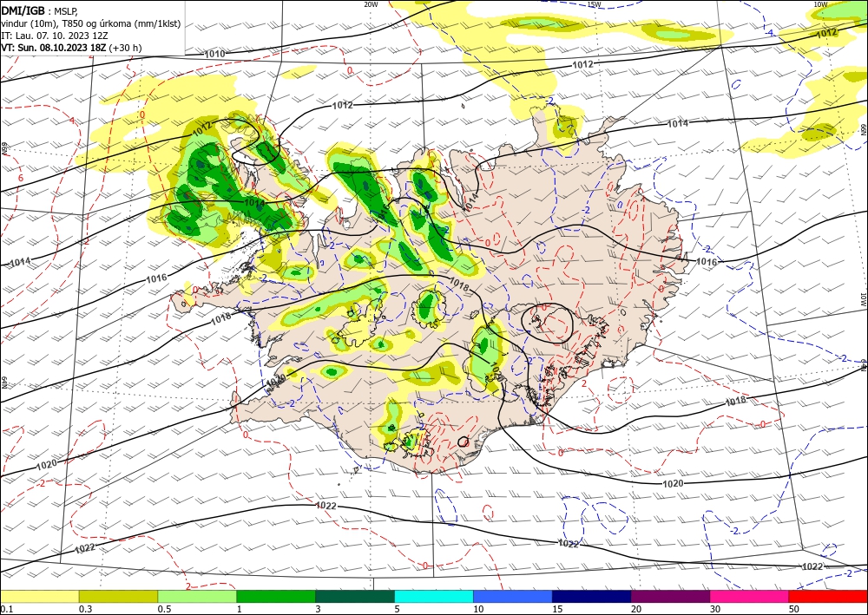
Task: Click the 'VT: Sun. 08.10.2023 18Z (+30 h)' line
Action: pyautogui.click(x=71, y=48)
